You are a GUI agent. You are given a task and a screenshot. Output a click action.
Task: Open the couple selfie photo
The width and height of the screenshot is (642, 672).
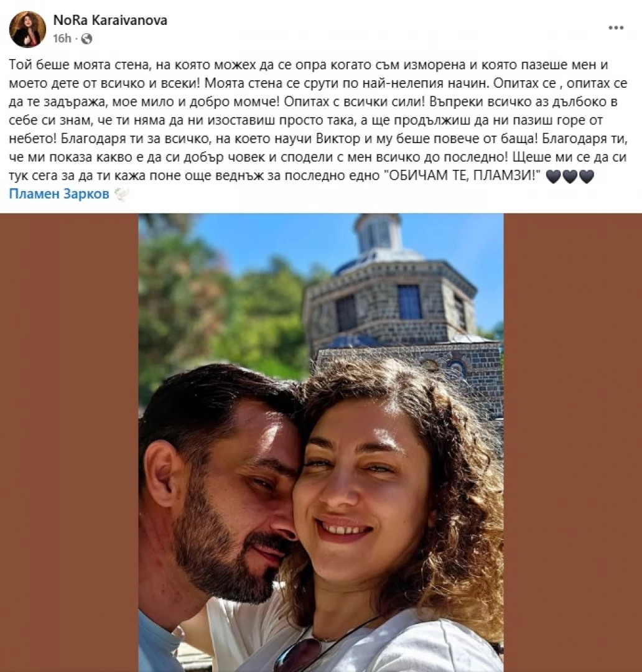pyautogui.click(x=320, y=442)
